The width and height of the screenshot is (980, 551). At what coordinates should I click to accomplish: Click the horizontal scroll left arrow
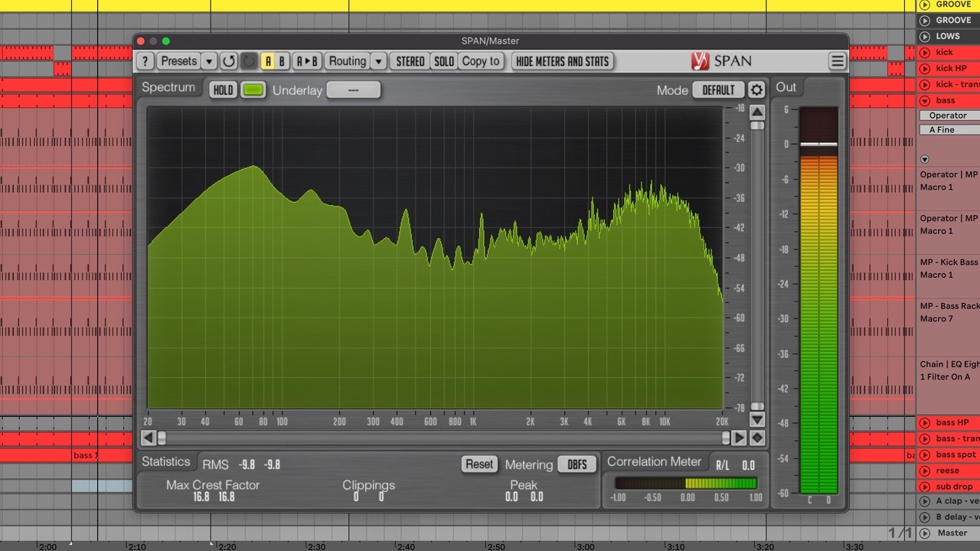149,438
